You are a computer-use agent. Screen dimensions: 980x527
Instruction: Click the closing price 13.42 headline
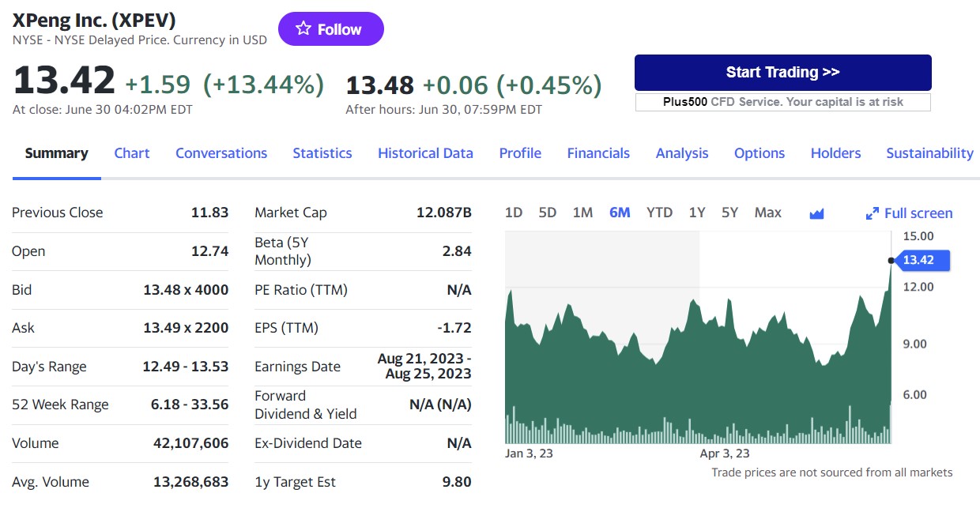click(64, 80)
